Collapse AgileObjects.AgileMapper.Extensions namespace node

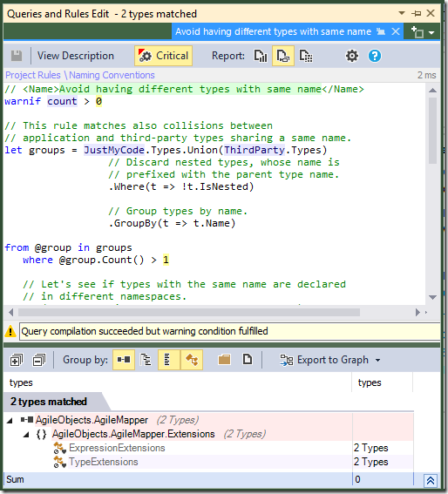(x=26, y=435)
